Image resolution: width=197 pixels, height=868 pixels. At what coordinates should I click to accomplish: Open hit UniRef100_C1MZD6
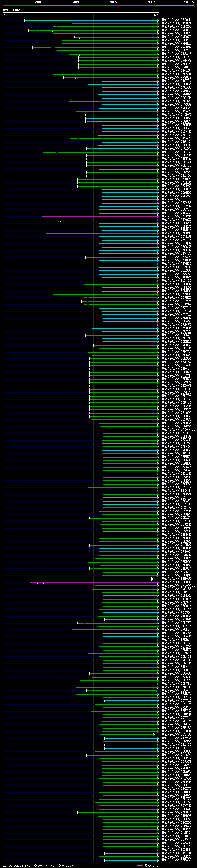coord(177,27)
